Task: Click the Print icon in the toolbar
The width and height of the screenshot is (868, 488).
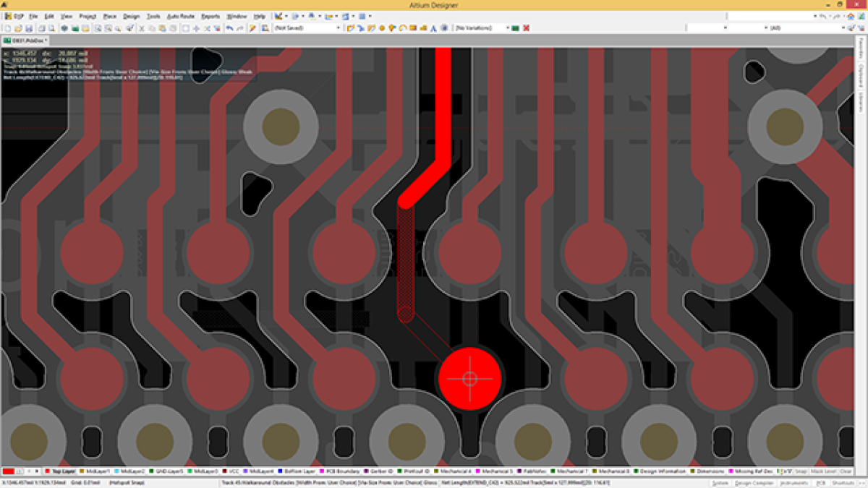Action: pyautogui.click(x=41, y=30)
